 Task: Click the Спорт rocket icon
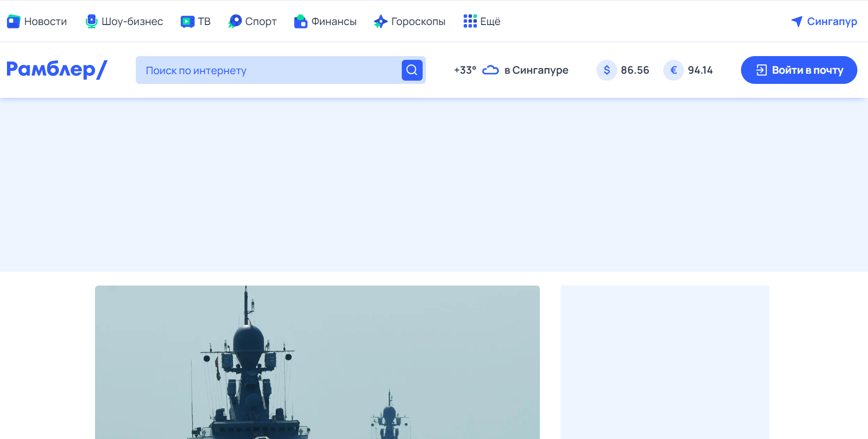tap(235, 21)
